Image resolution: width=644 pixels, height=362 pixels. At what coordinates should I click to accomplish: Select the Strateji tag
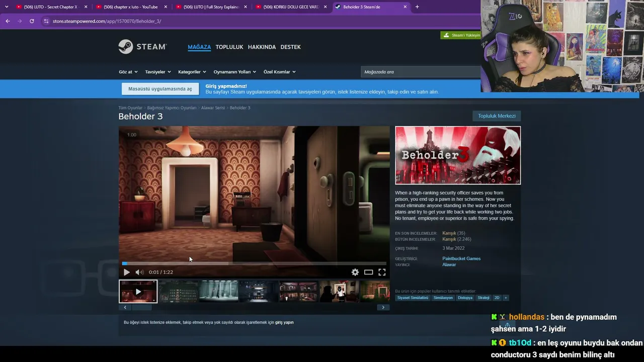click(484, 298)
